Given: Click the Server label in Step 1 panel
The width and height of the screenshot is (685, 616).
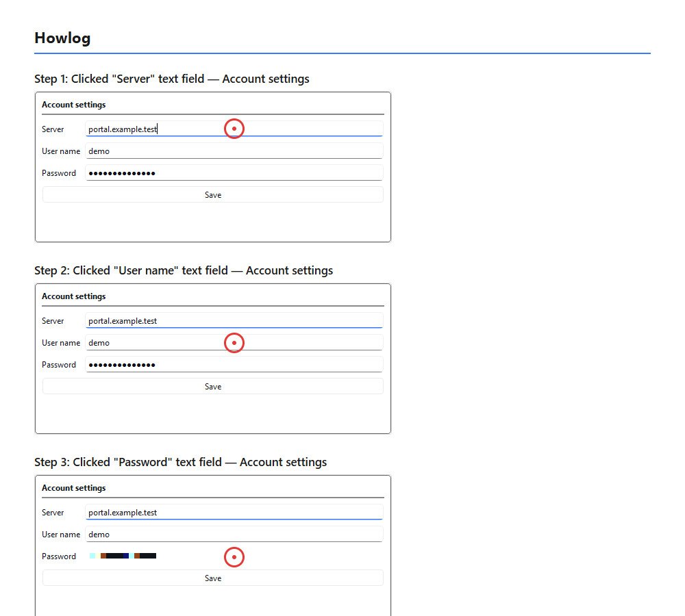Looking at the screenshot, I should 53,129.
